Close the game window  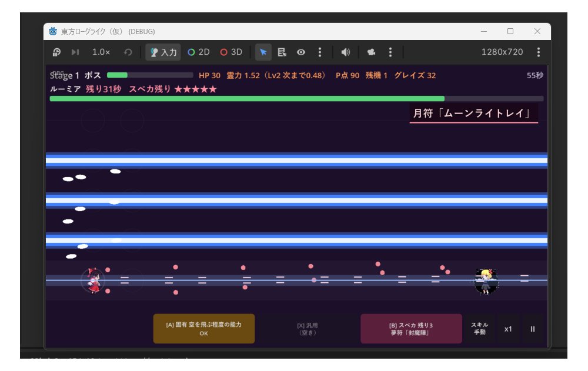(x=537, y=31)
